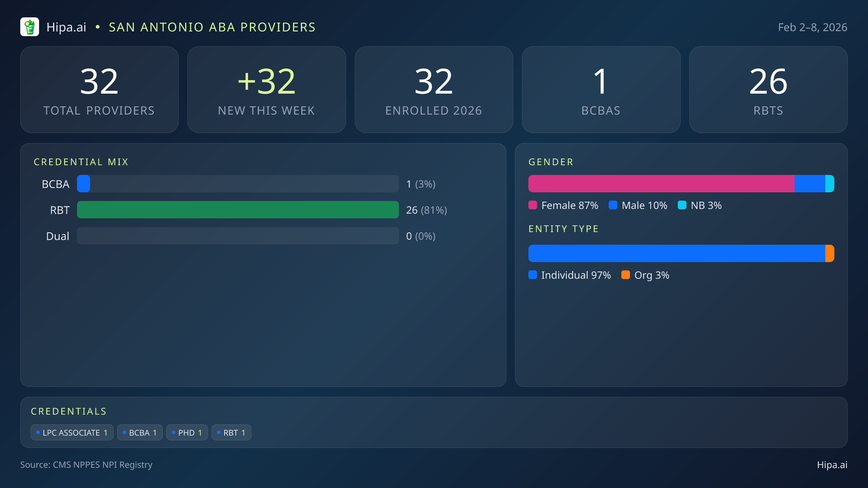Toggle the LPC ASSOCIATE credential filter

tap(72, 432)
